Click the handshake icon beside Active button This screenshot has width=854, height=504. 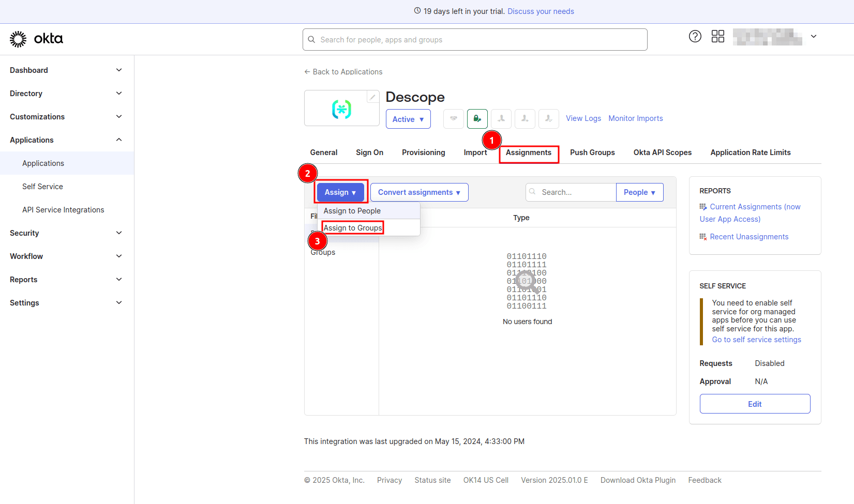coord(453,119)
